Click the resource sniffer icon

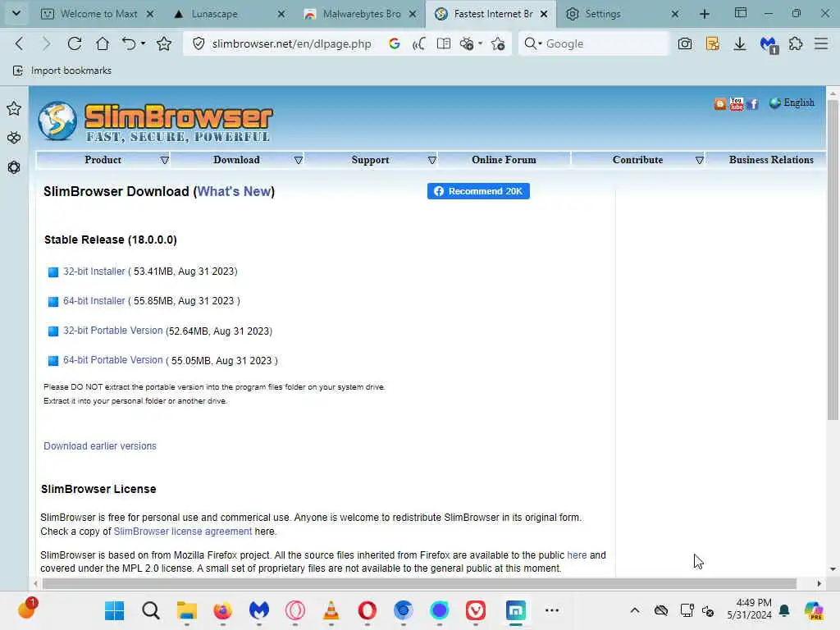pyautogui.click(x=467, y=44)
